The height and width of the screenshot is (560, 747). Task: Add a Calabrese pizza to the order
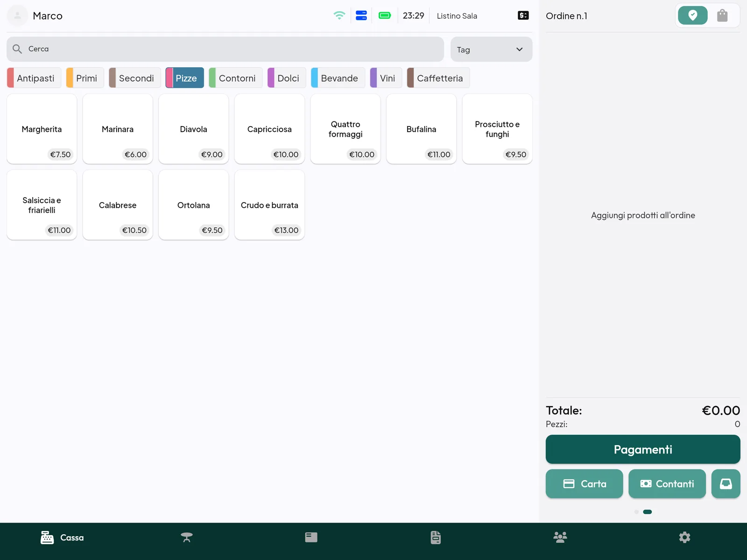118,205
